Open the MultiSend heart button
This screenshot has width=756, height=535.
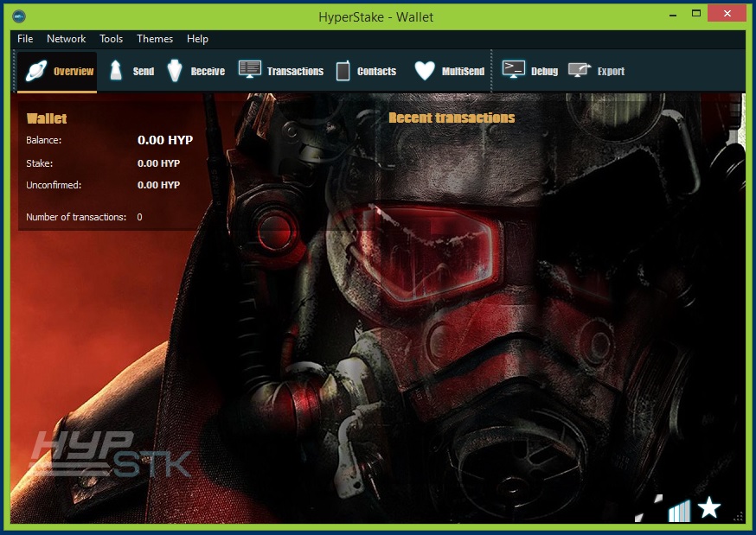449,71
